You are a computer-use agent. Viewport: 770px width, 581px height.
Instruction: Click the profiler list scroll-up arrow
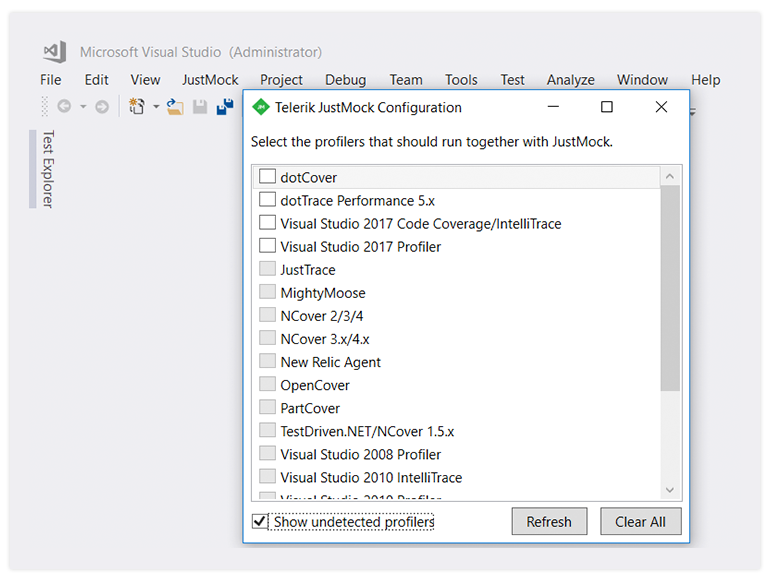pyautogui.click(x=670, y=176)
